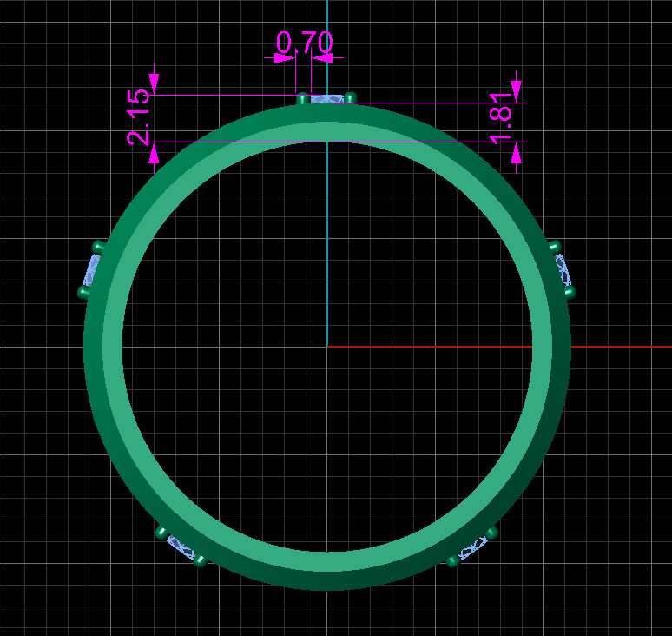Select the 0.70 dimension text
The image size is (672, 636).
pos(304,42)
